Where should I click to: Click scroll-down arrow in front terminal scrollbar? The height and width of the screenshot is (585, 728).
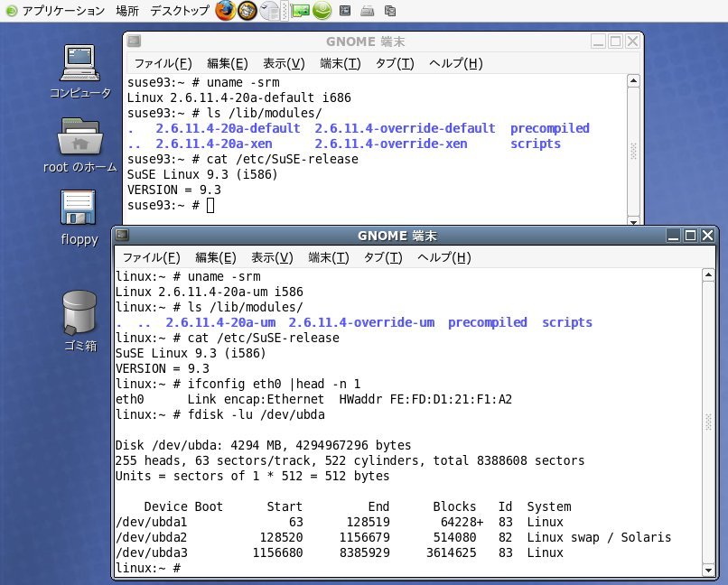(x=708, y=571)
